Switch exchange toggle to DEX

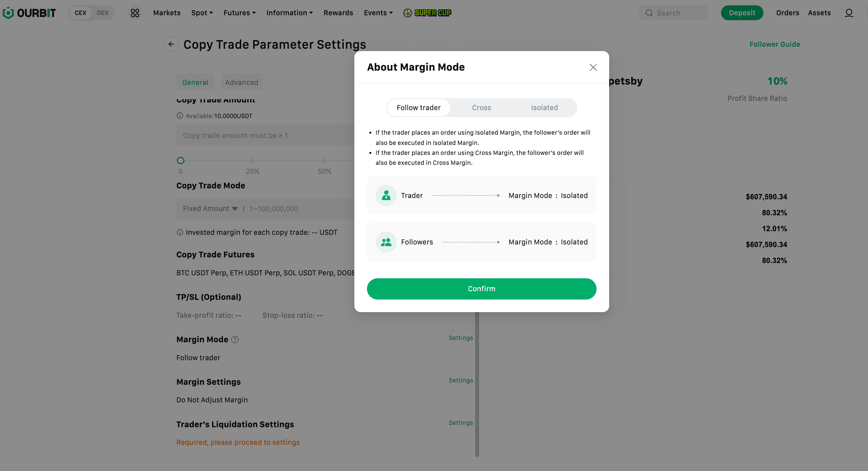103,13
